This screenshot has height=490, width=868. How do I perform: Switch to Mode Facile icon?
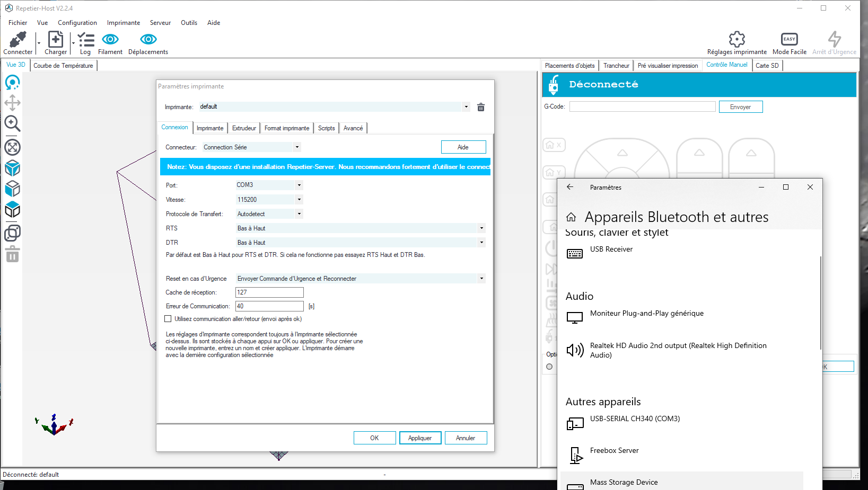coord(790,39)
